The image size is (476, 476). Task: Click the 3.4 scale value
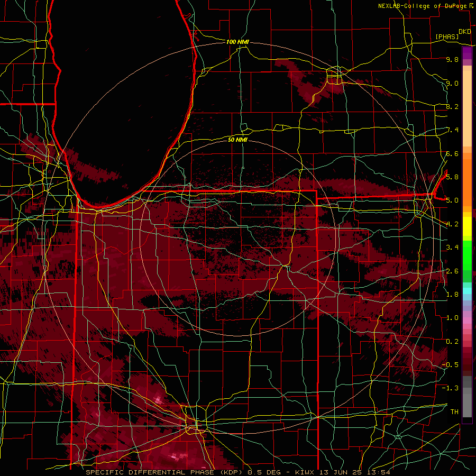point(452,247)
